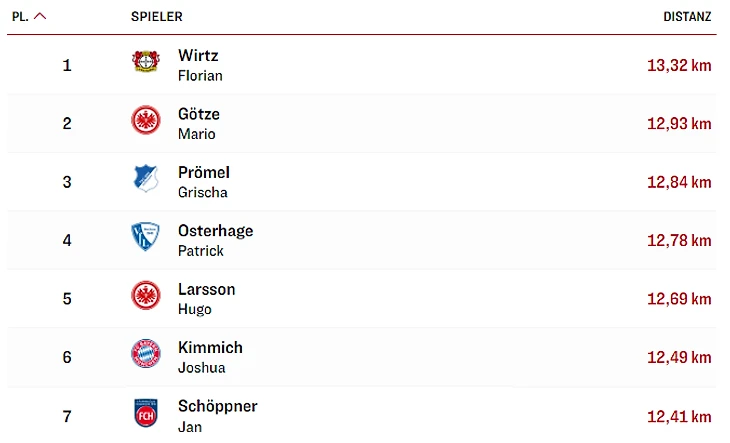This screenshot has height=443, width=730.
Task: Click the SPIELER column header
Action: click(x=156, y=17)
